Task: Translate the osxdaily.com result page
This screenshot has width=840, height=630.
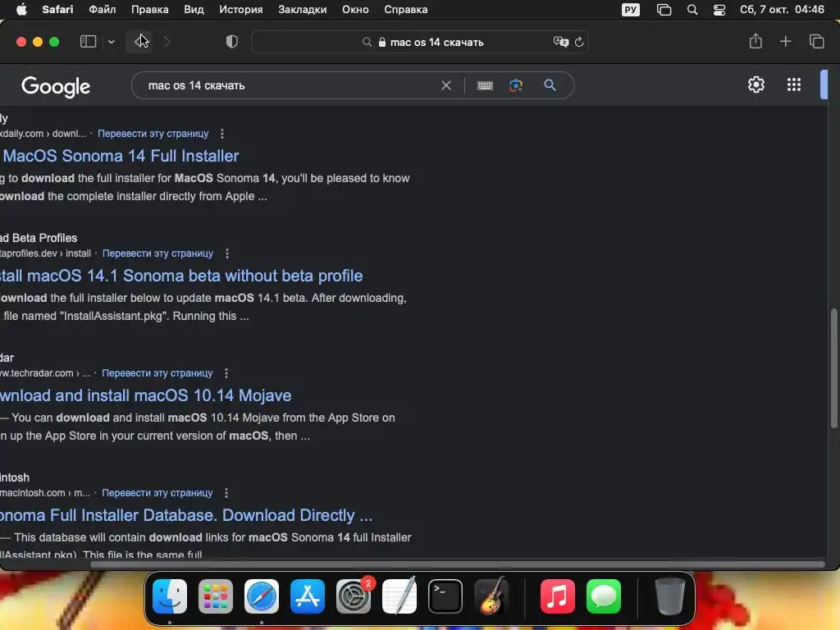Action: click(x=153, y=134)
